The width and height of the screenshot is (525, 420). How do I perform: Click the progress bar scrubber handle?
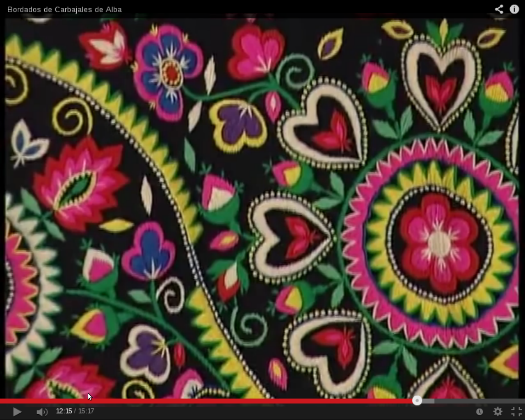pyautogui.click(x=417, y=401)
